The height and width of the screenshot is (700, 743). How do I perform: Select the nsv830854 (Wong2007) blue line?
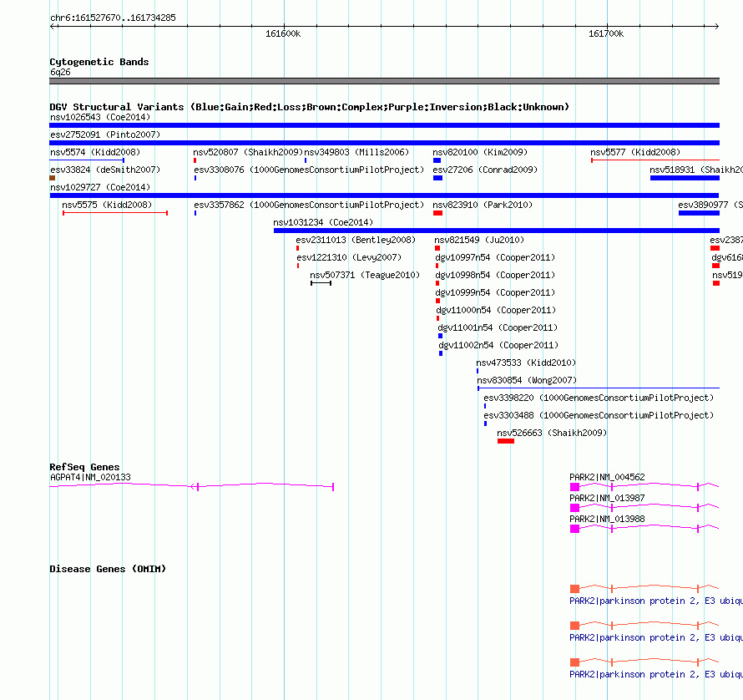[599, 388]
